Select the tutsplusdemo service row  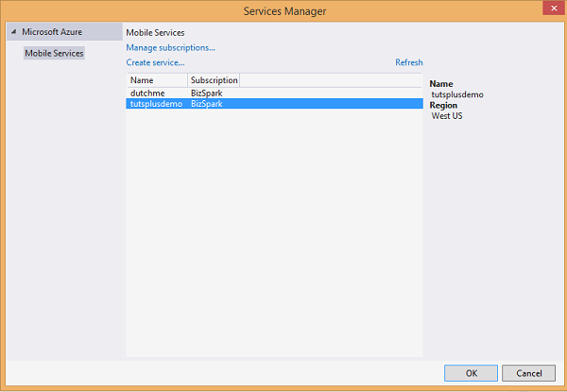pos(274,104)
